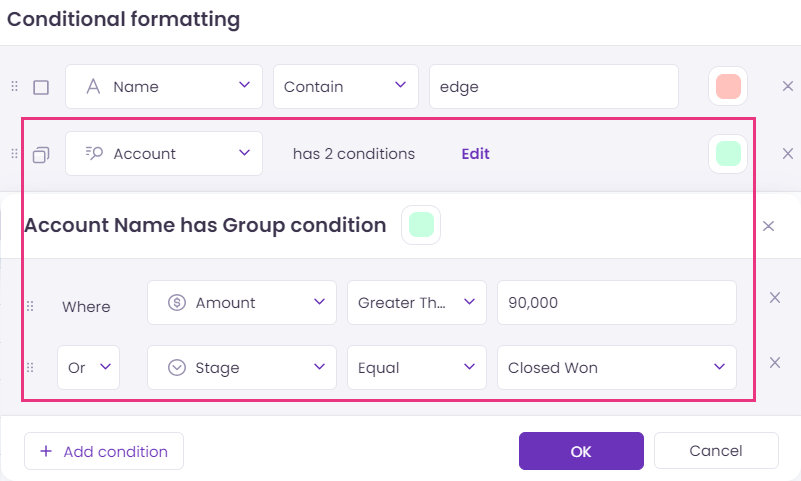Toggle the checkbox for Name rule
Screen dimensions: 801x481
[41, 87]
